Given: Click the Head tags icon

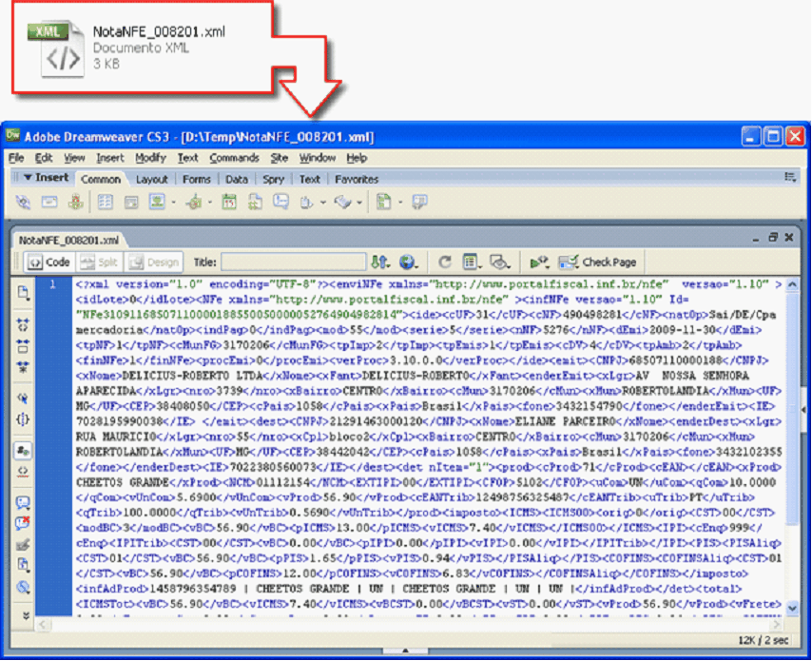Looking at the screenshot, I should click(306, 202).
